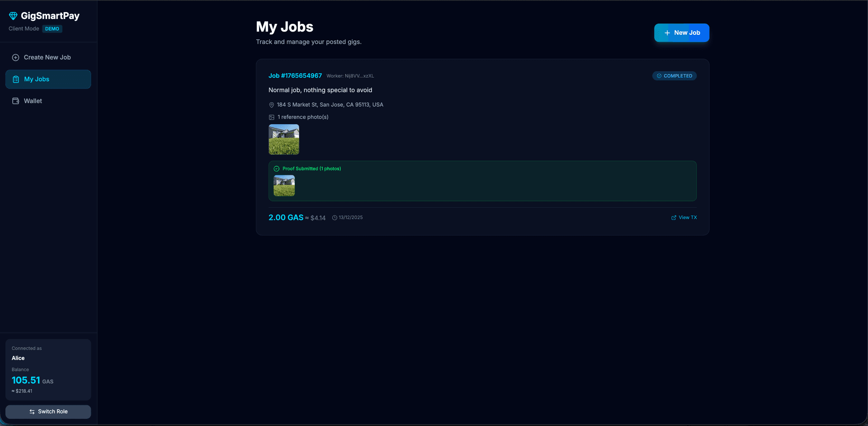Open Wallet via its wallet icon
Screen dimensions: 868x426
pyautogui.click(x=15, y=101)
